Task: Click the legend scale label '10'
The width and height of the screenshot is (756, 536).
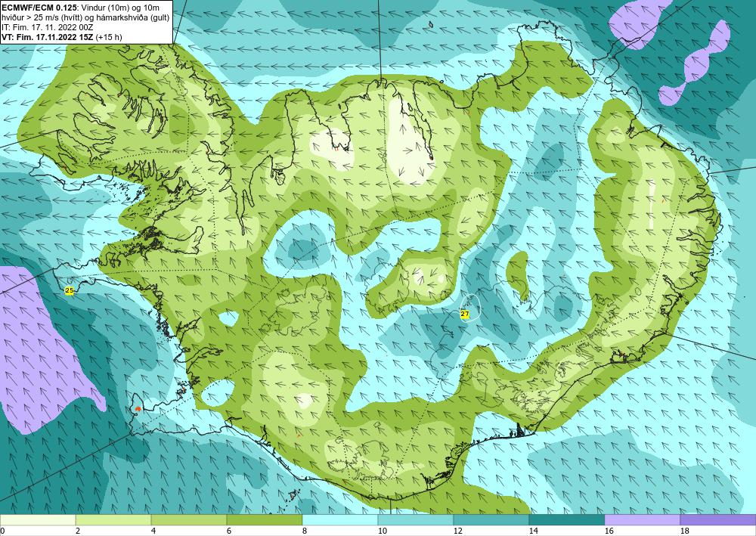Action: [382, 531]
